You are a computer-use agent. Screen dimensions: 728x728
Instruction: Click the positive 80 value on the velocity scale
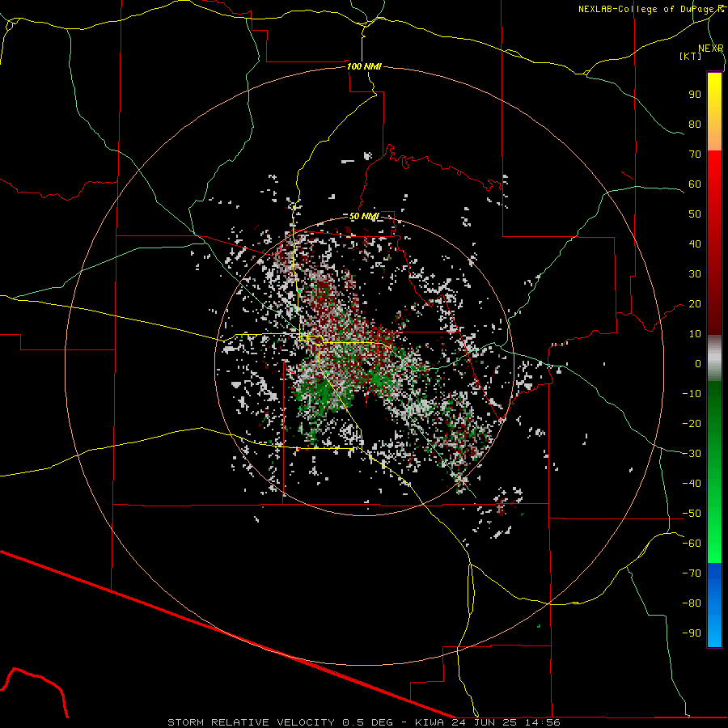(695, 124)
